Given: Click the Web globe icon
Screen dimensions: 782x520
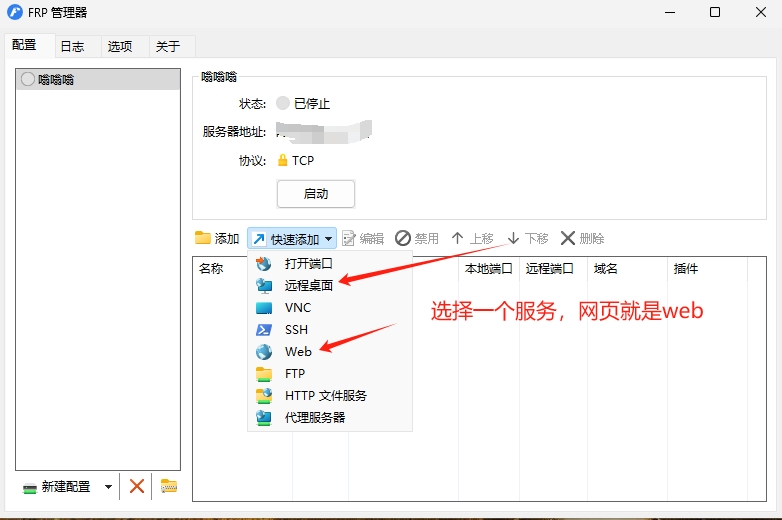Looking at the screenshot, I should pyautogui.click(x=264, y=352).
